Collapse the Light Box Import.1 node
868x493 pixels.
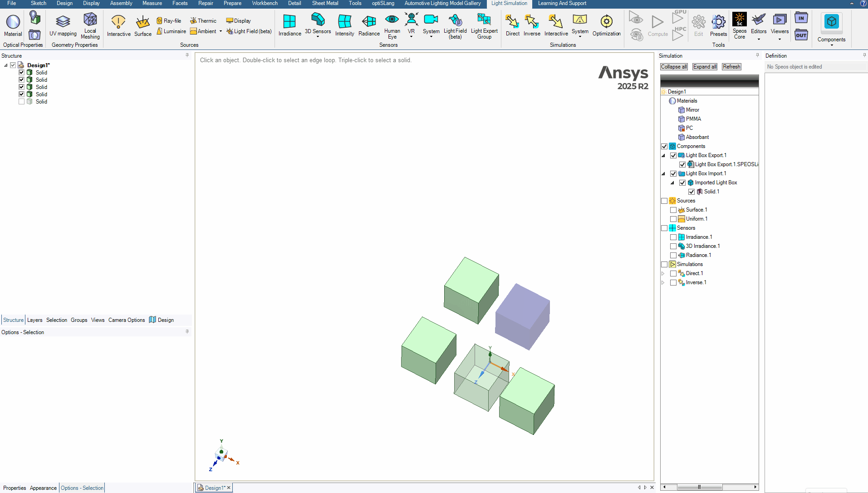663,173
